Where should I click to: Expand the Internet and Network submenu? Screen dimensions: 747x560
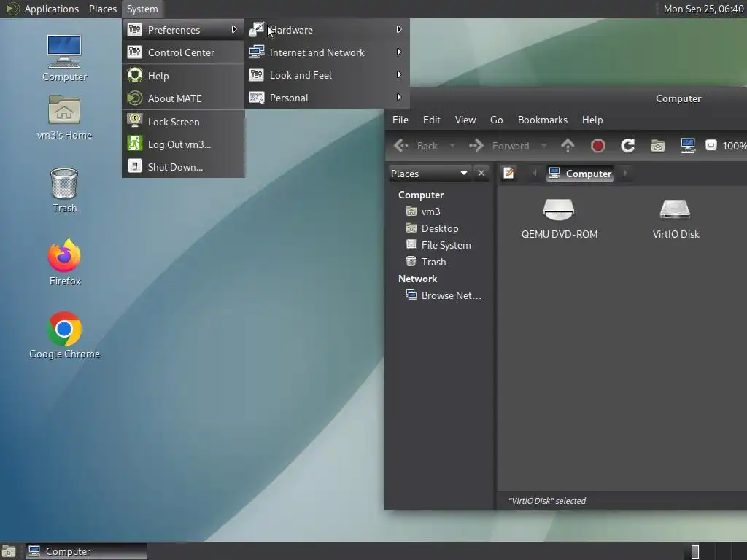click(x=326, y=52)
